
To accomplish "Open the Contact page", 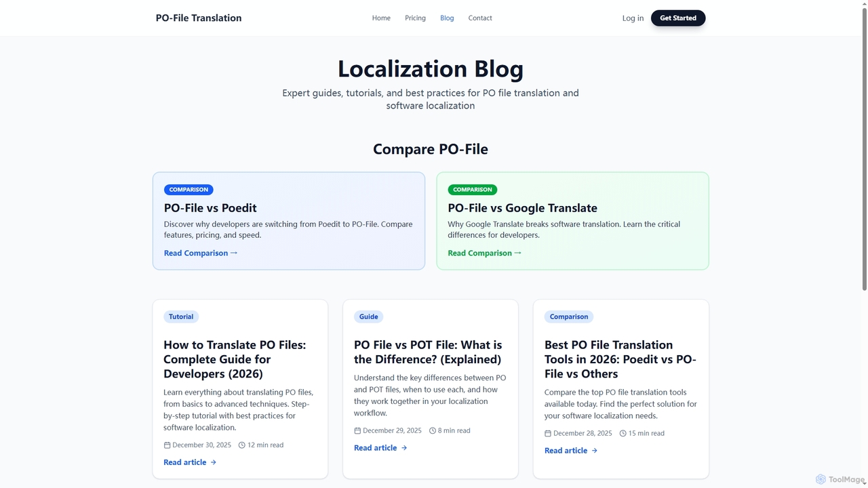I will pos(480,18).
